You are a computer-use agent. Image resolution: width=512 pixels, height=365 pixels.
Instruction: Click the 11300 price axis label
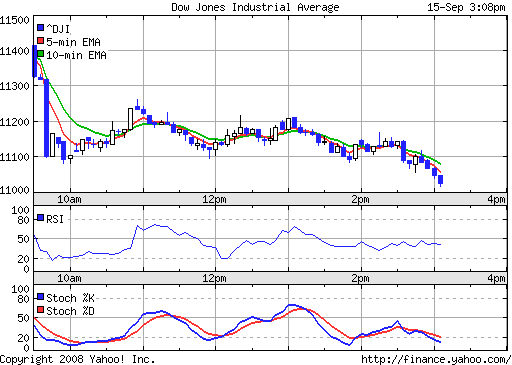coord(15,86)
